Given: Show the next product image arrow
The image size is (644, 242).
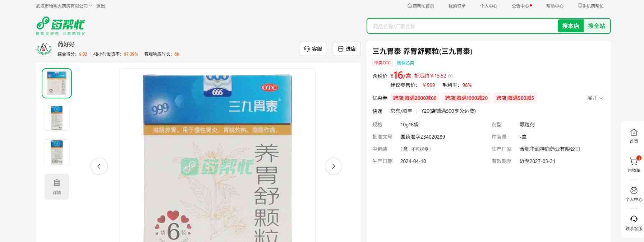Looking at the screenshot, I should click(333, 166).
